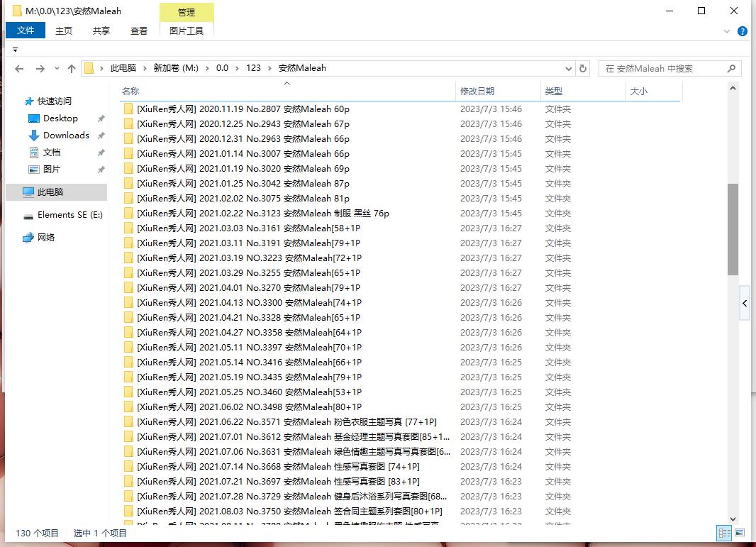Select folder icon for No.2963 安然Maleah 66p

click(129, 139)
